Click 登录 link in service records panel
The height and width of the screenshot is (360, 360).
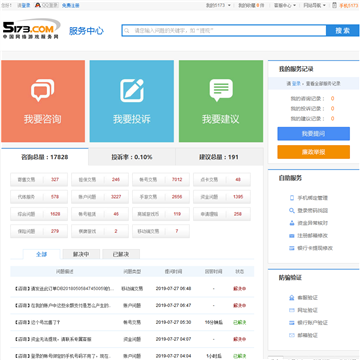coord(296,84)
